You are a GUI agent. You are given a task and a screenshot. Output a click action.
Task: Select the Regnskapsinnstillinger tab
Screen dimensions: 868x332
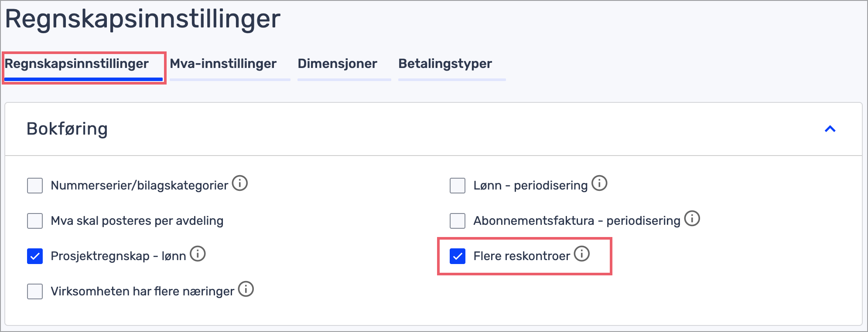tap(77, 64)
